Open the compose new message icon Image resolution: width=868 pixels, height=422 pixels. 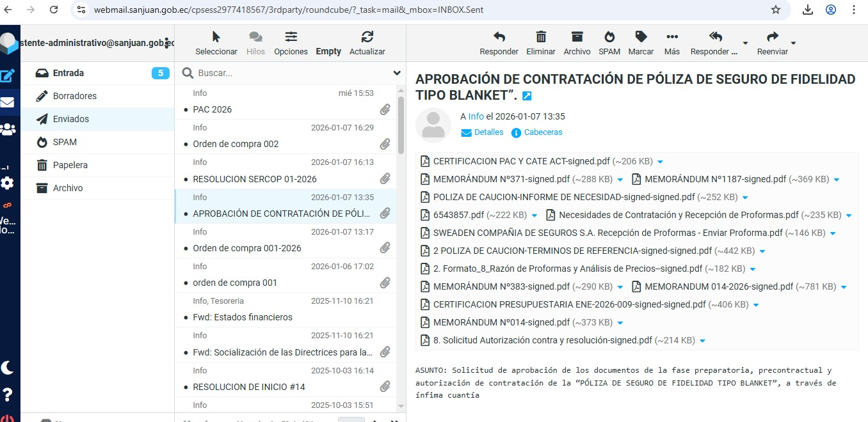(x=8, y=75)
